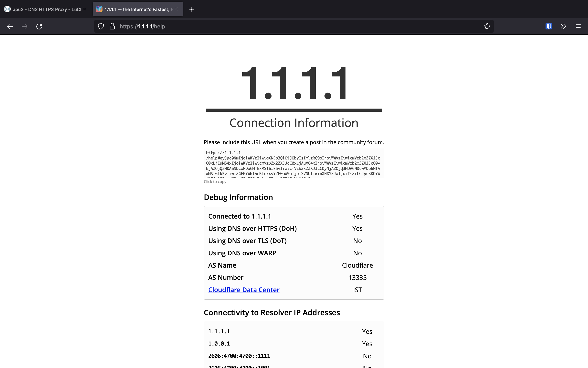Click Yes value beside 1.0.0.1
Viewport: 588px width, 368px height.
[x=367, y=344]
